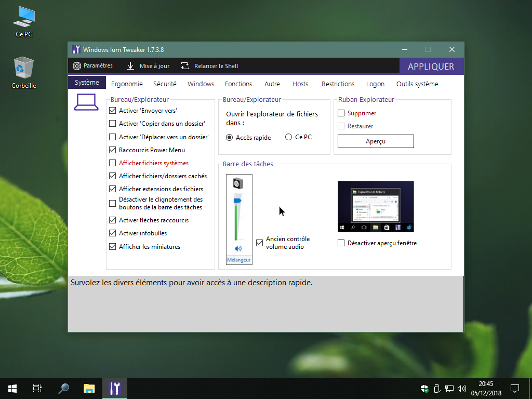Screen dimensions: 532x399
Task: Click the Mise à jour download button
Action: coord(148,66)
